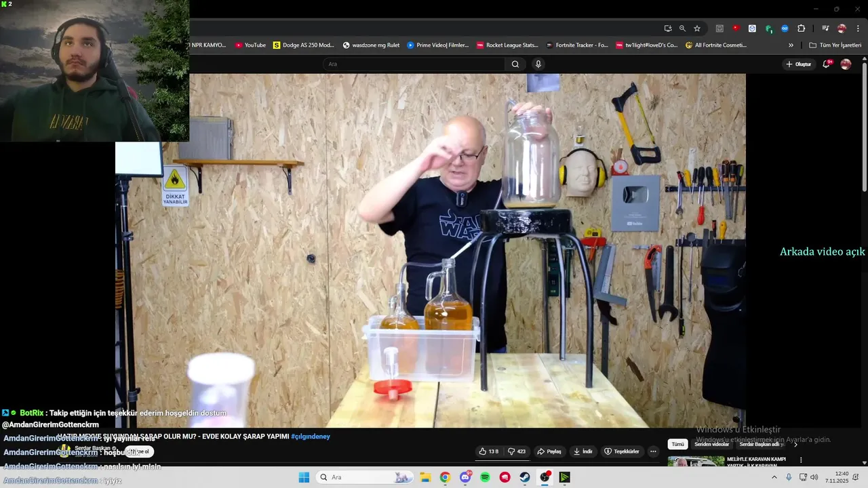The width and height of the screenshot is (868, 488).
Task: Select the Seriden videolar chip
Action: [x=711, y=445]
